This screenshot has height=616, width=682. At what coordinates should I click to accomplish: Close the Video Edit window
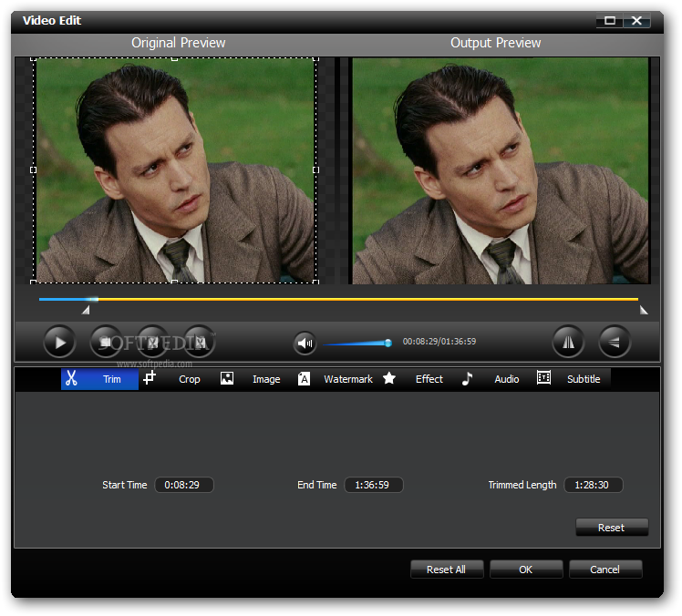coord(636,20)
